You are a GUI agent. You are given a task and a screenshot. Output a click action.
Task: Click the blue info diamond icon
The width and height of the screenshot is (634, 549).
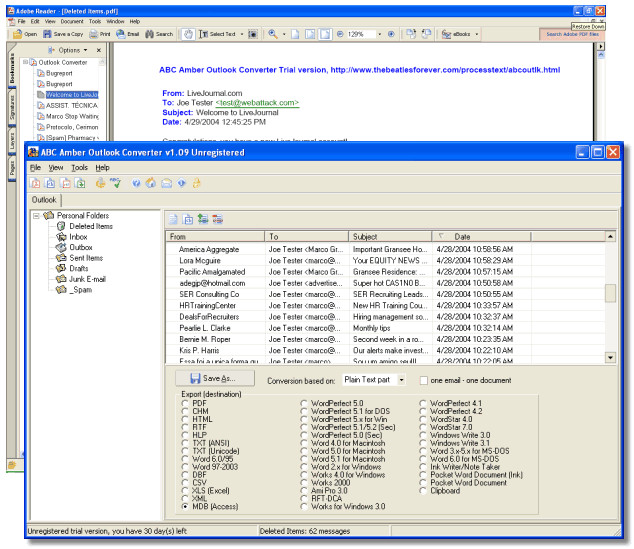182,183
